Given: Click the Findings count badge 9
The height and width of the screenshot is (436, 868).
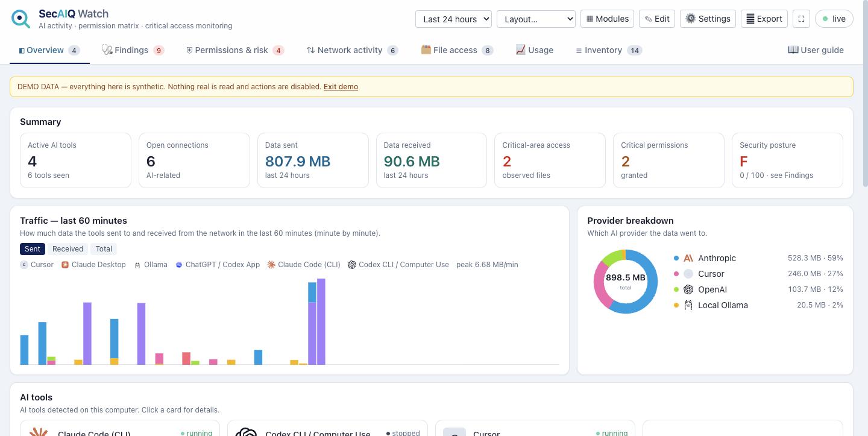Looking at the screenshot, I should click(159, 51).
